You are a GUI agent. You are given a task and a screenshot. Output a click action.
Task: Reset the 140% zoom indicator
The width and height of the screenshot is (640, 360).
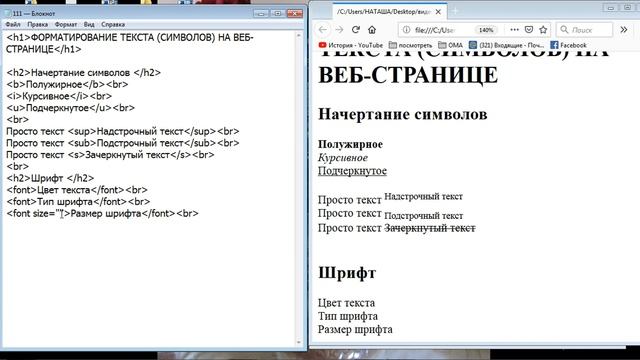point(486,30)
